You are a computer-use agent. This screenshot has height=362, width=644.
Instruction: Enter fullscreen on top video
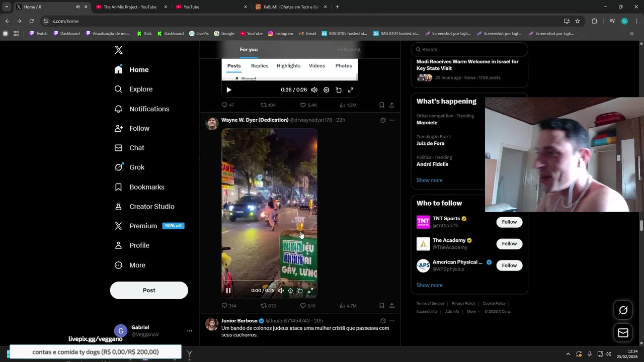coord(351,90)
